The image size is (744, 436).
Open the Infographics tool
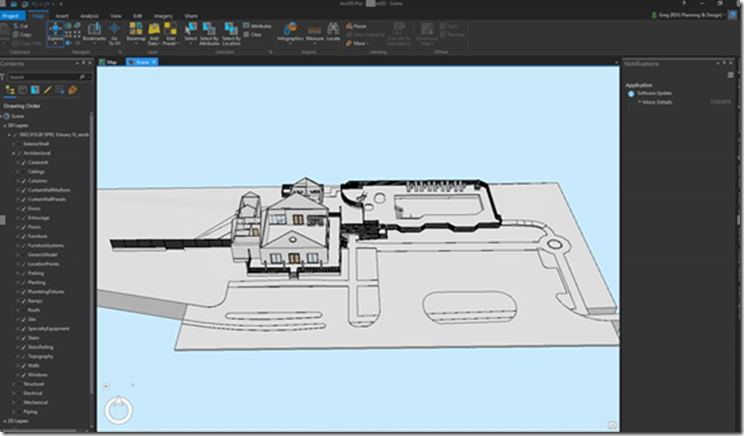(290, 32)
